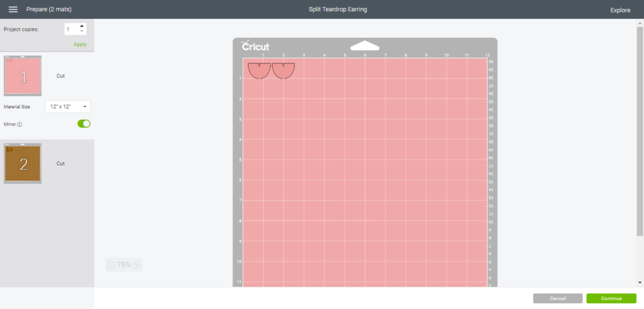
Task: Increase project copies with up arrow
Action: coord(81,26)
